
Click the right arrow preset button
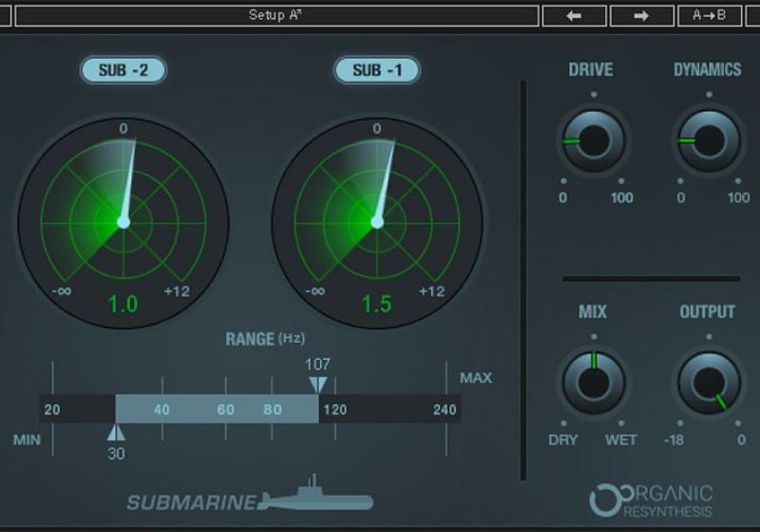[x=641, y=15]
